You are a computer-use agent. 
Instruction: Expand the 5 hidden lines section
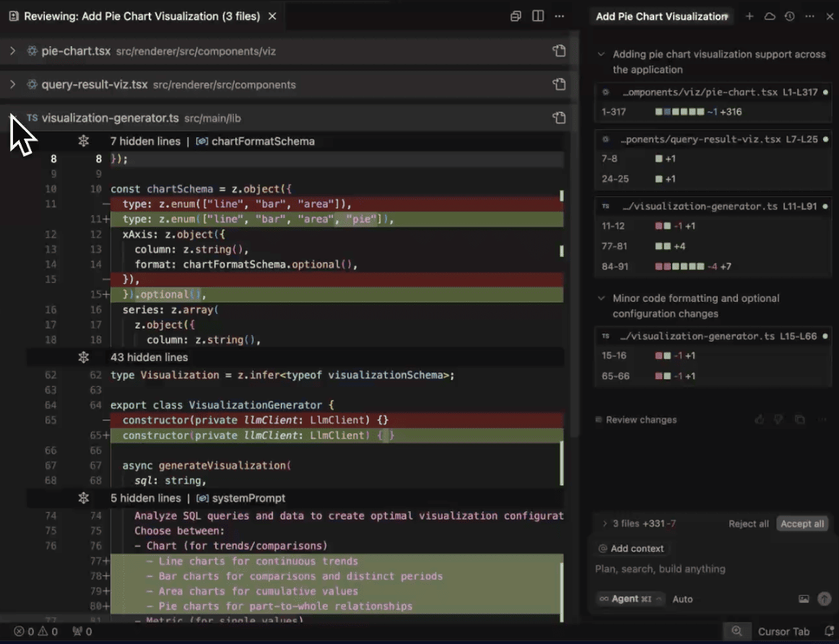click(x=84, y=498)
